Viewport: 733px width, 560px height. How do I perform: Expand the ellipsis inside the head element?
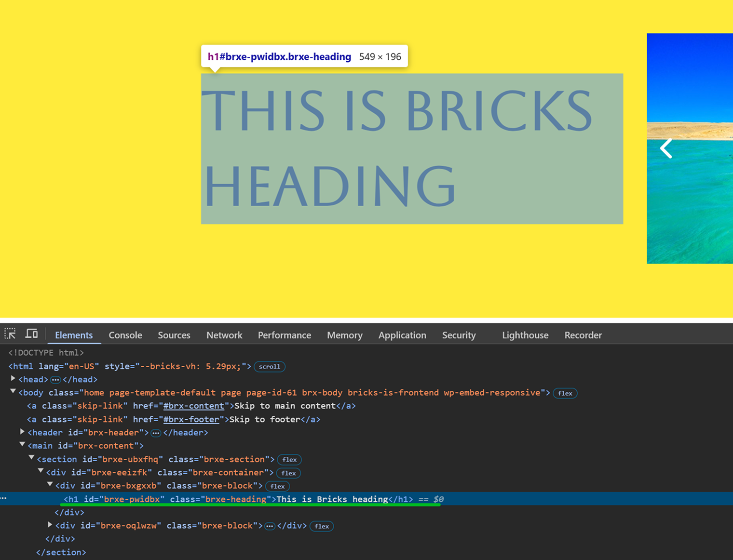55,380
